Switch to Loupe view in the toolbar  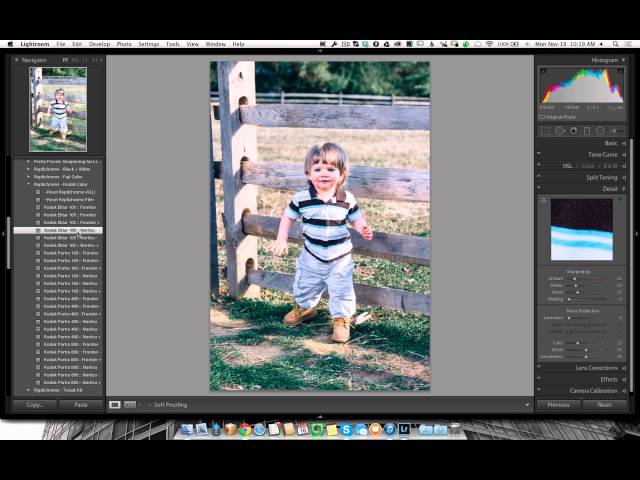pyautogui.click(x=115, y=405)
